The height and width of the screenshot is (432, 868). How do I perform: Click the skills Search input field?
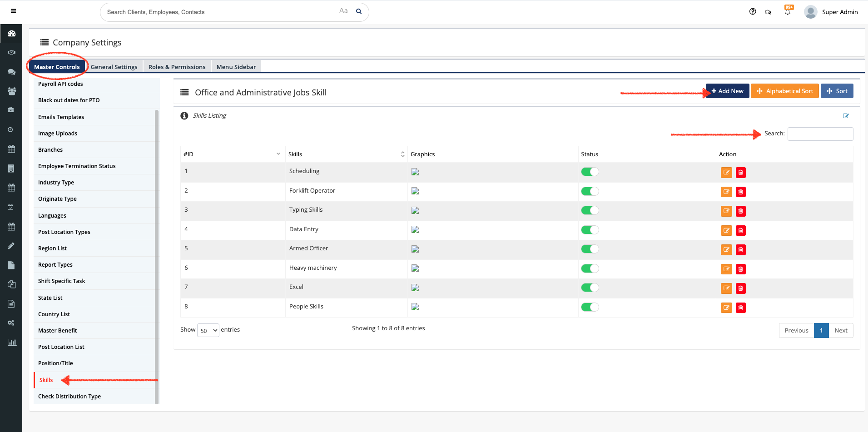pos(820,134)
